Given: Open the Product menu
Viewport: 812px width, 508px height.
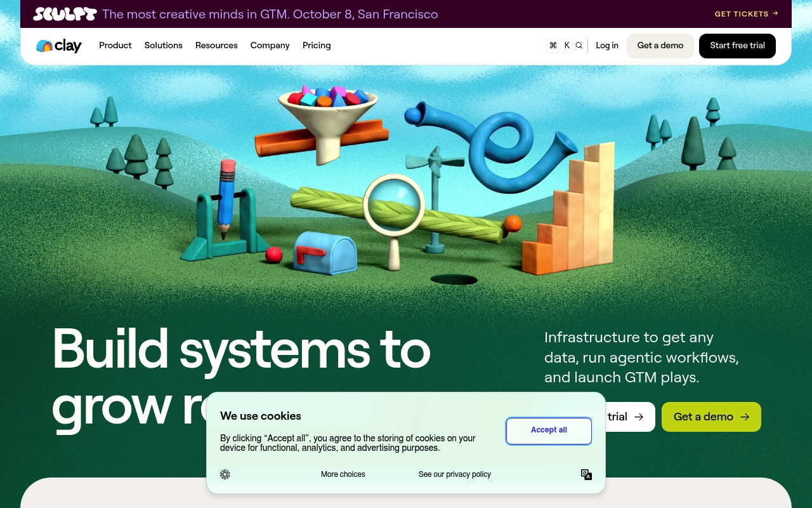Looking at the screenshot, I should (x=115, y=46).
